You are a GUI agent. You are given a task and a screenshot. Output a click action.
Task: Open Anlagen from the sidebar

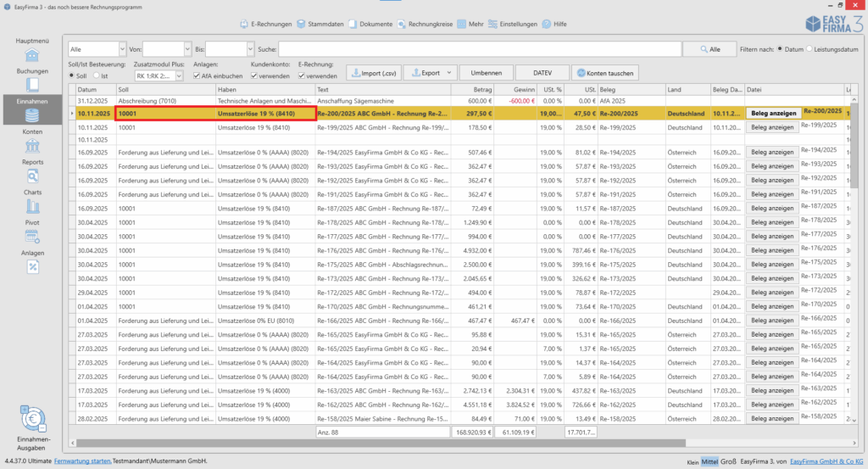[33, 266]
